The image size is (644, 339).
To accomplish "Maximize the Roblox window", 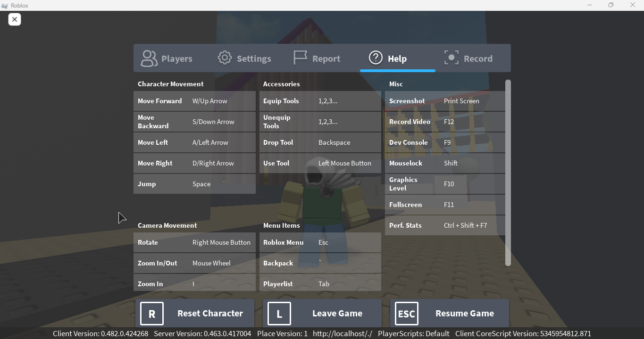I will pyautogui.click(x=611, y=5).
